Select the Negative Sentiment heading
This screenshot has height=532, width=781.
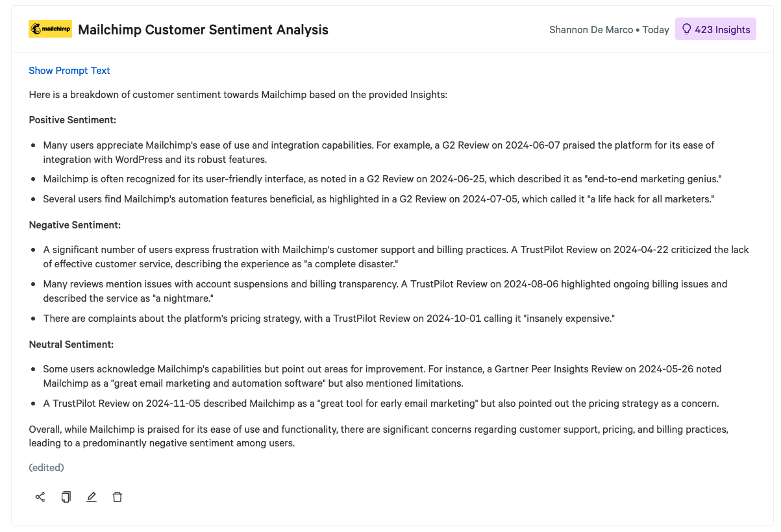[x=75, y=225]
